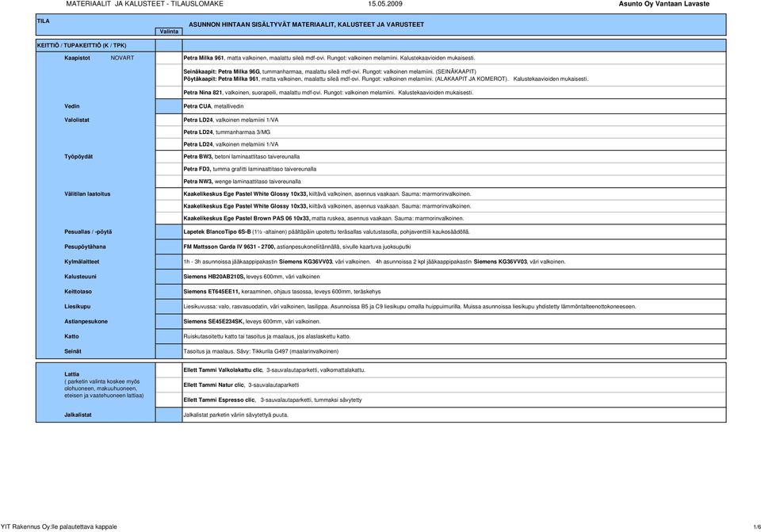The height and width of the screenshot is (532, 761).
Task: Click 'Ellett Tammi Natur clic' parquet option
Action: click(241, 385)
